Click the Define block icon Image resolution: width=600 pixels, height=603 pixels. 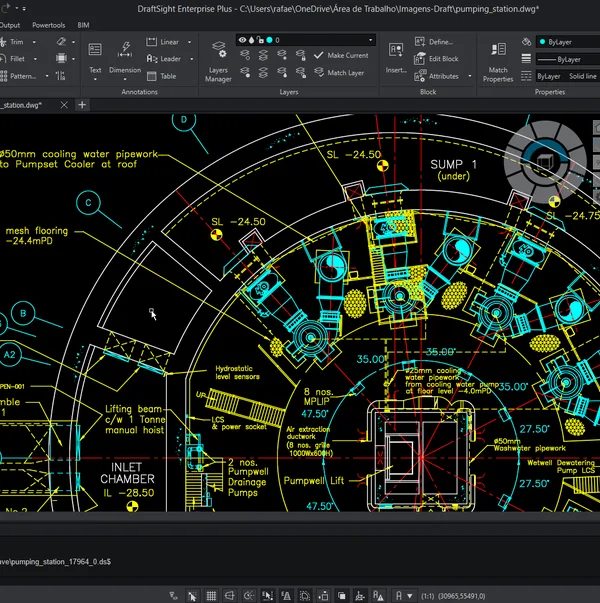click(420, 42)
